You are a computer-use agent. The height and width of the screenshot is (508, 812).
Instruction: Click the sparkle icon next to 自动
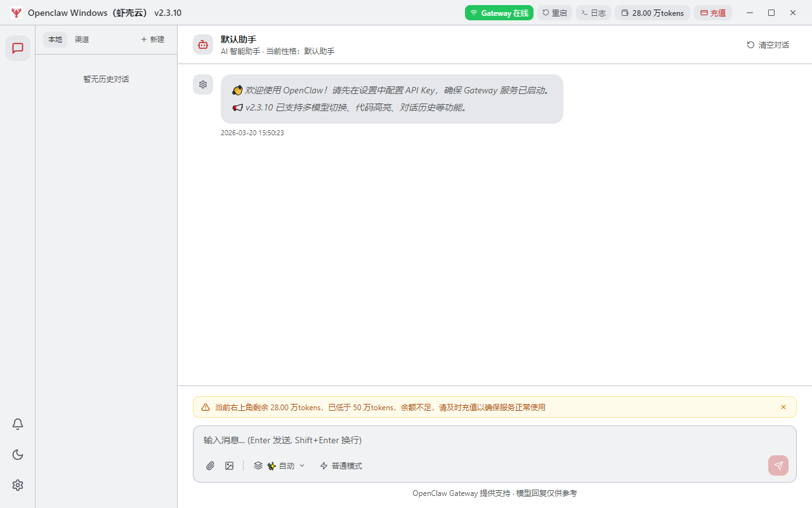[x=271, y=465]
